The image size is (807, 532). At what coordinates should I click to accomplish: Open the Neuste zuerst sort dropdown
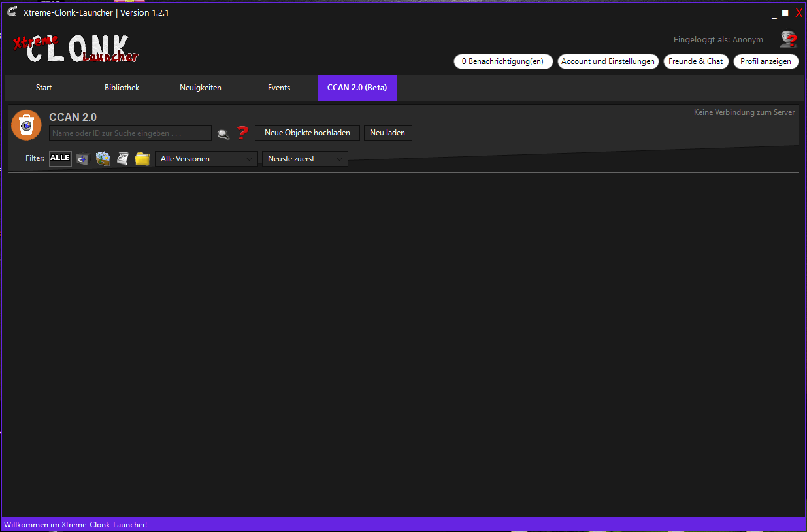(x=305, y=159)
